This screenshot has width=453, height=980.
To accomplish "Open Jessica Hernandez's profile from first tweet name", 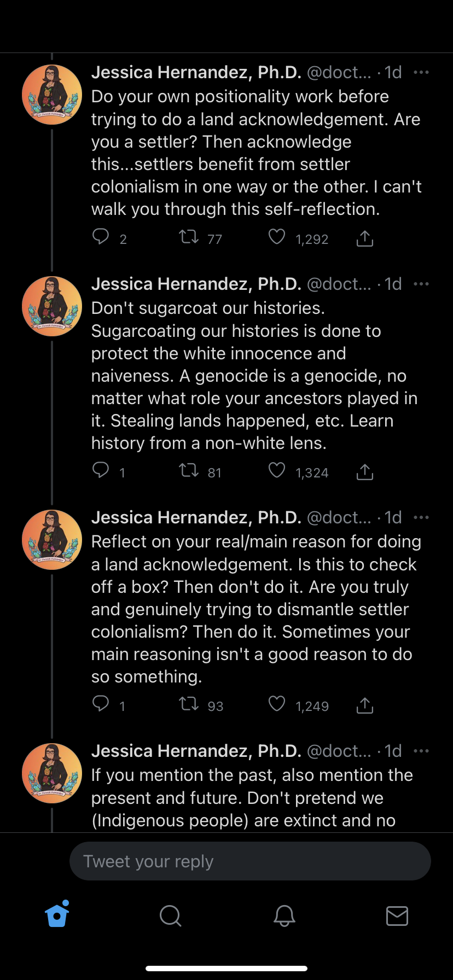I will 196,73.
